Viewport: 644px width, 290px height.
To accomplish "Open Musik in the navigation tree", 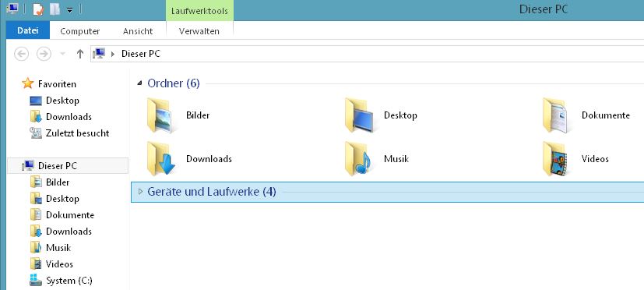I will (58, 248).
